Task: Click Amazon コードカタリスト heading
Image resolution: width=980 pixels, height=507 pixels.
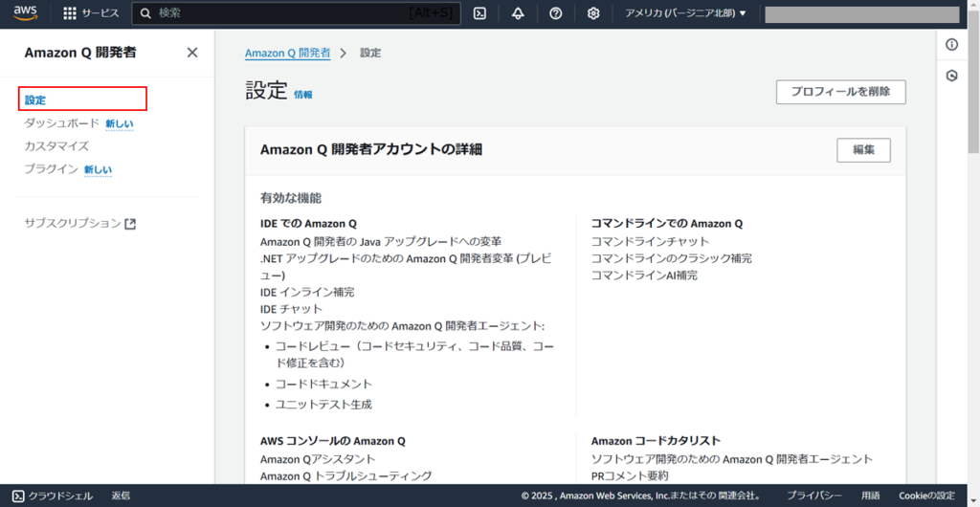Action: point(656,441)
